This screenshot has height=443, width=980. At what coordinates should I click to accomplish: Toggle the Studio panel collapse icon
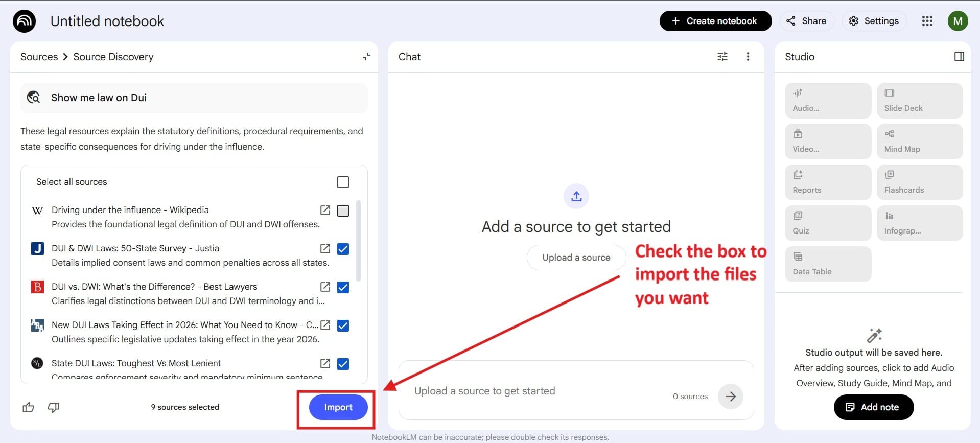pos(959,57)
